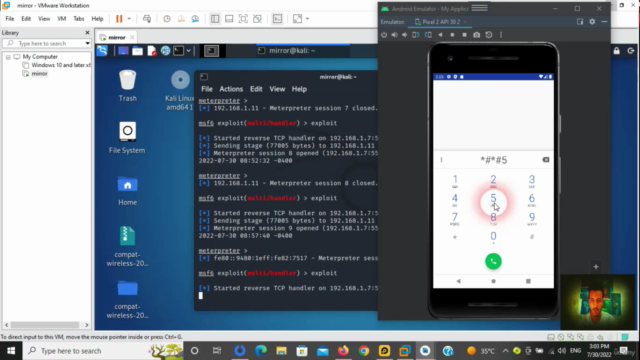Open the text editor icon in Kali panel
The height and width of the screenshot is (360, 640).
click(x=151, y=51)
